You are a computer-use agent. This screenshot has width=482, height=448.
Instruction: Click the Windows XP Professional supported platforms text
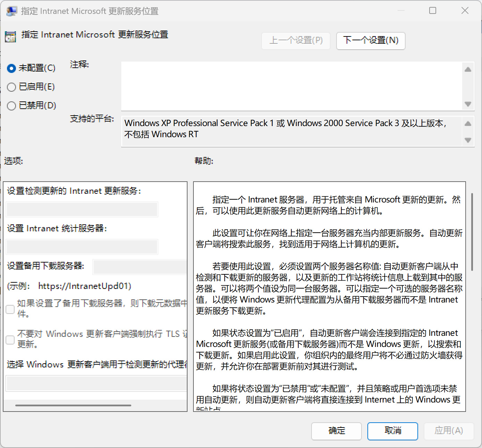[x=285, y=128]
